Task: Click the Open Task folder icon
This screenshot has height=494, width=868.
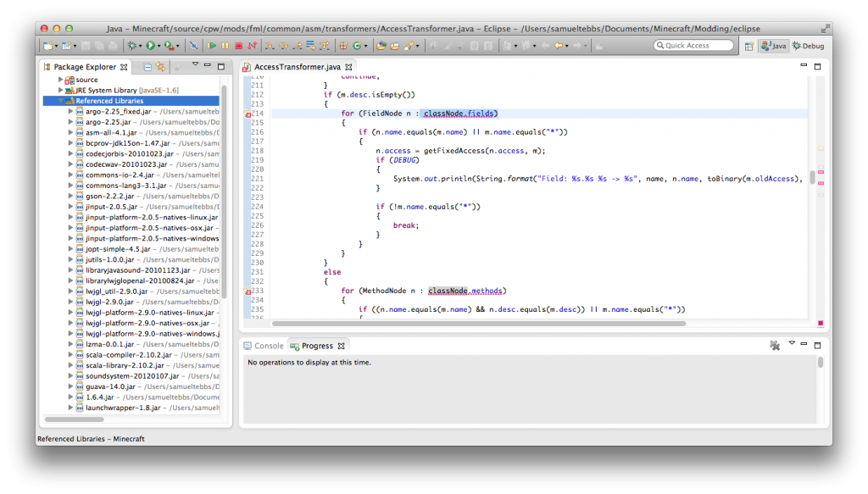Action: coord(395,46)
